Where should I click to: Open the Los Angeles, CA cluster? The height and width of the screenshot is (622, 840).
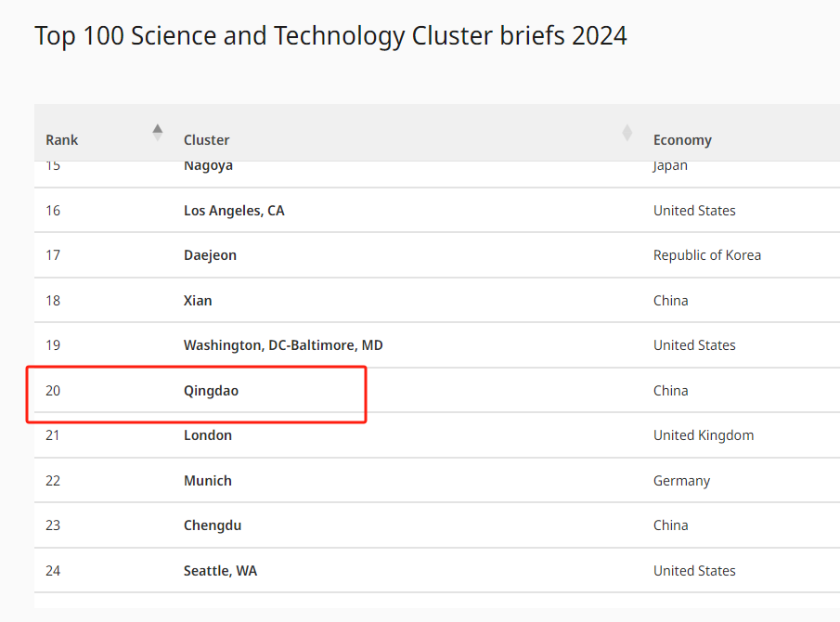click(234, 211)
